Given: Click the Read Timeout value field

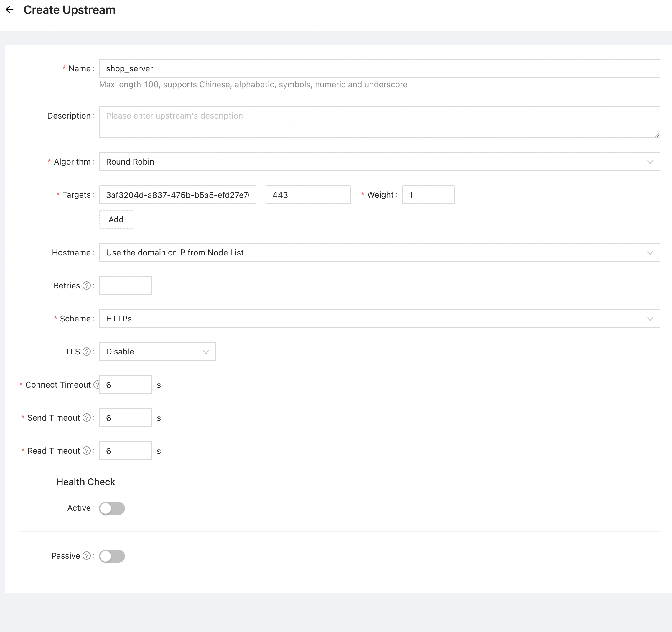Looking at the screenshot, I should tap(125, 451).
